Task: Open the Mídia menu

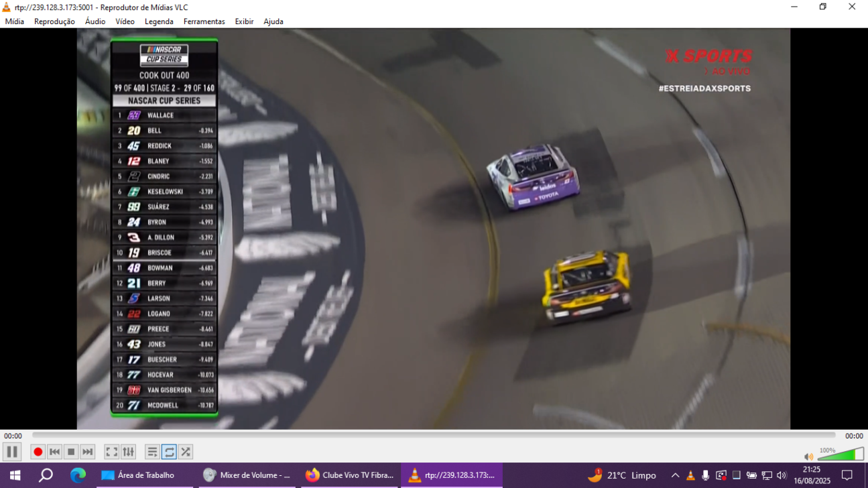Action: [15, 21]
